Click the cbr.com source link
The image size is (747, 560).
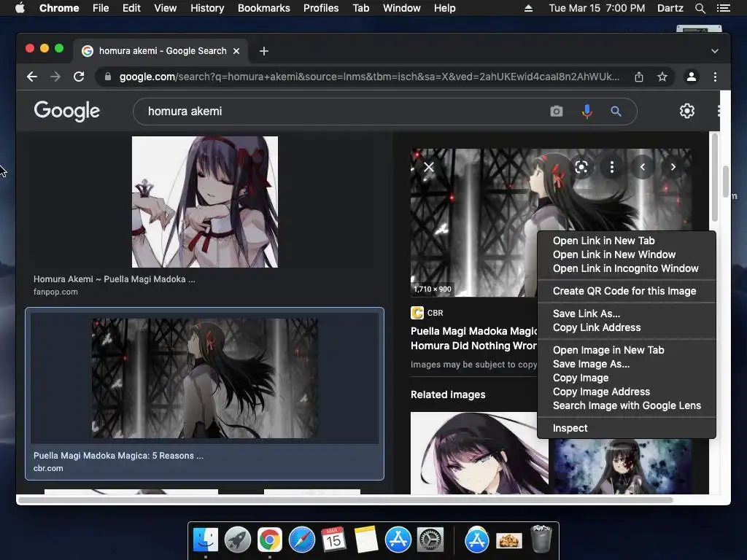[48, 469]
